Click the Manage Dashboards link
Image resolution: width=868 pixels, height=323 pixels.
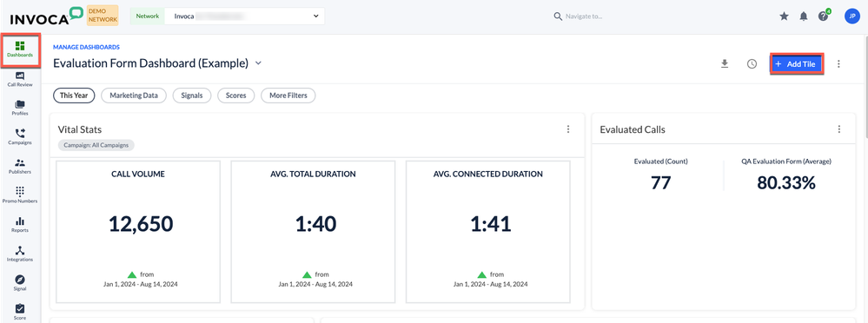pyautogui.click(x=86, y=48)
